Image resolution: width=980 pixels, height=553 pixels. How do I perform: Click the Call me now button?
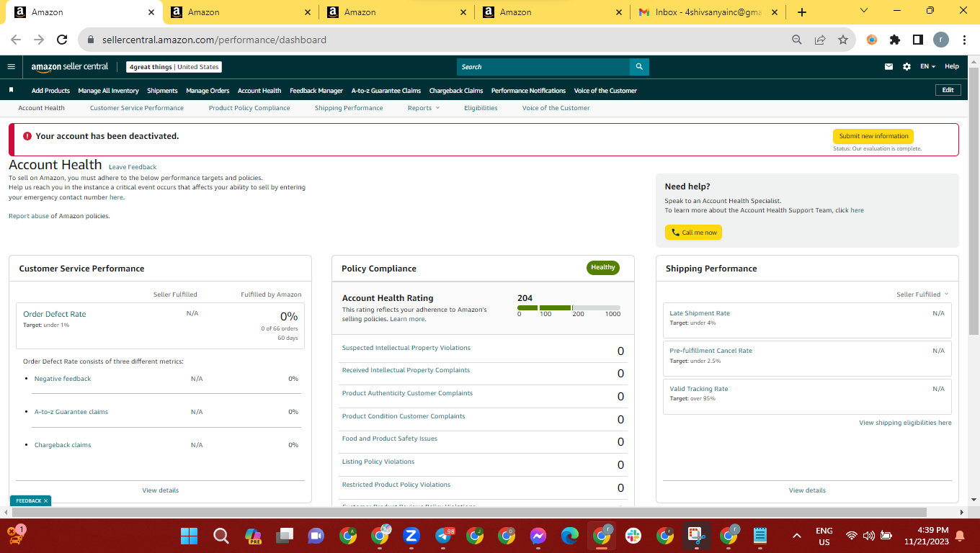693,233
